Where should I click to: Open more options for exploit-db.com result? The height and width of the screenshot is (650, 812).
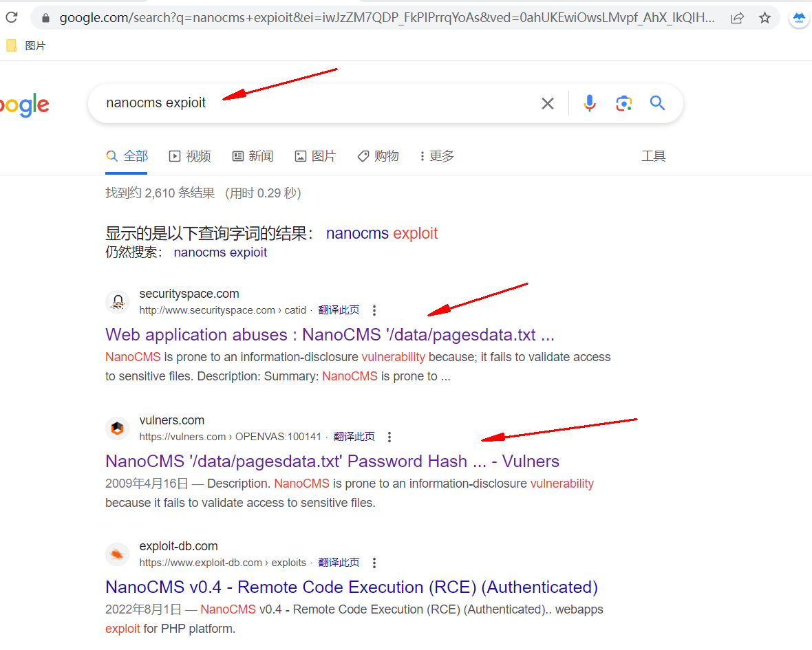tap(374, 563)
